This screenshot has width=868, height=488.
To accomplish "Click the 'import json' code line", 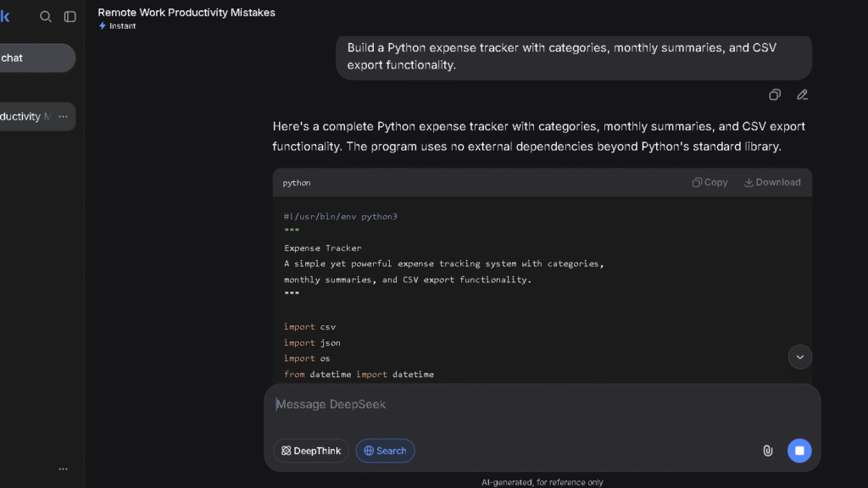I will 312,343.
